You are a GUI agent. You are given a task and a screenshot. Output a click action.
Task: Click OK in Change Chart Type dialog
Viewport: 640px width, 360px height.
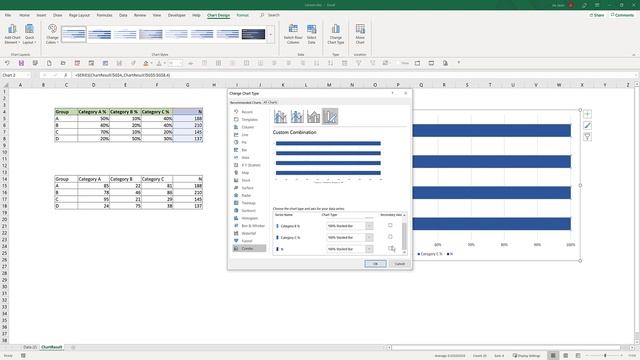pos(375,264)
